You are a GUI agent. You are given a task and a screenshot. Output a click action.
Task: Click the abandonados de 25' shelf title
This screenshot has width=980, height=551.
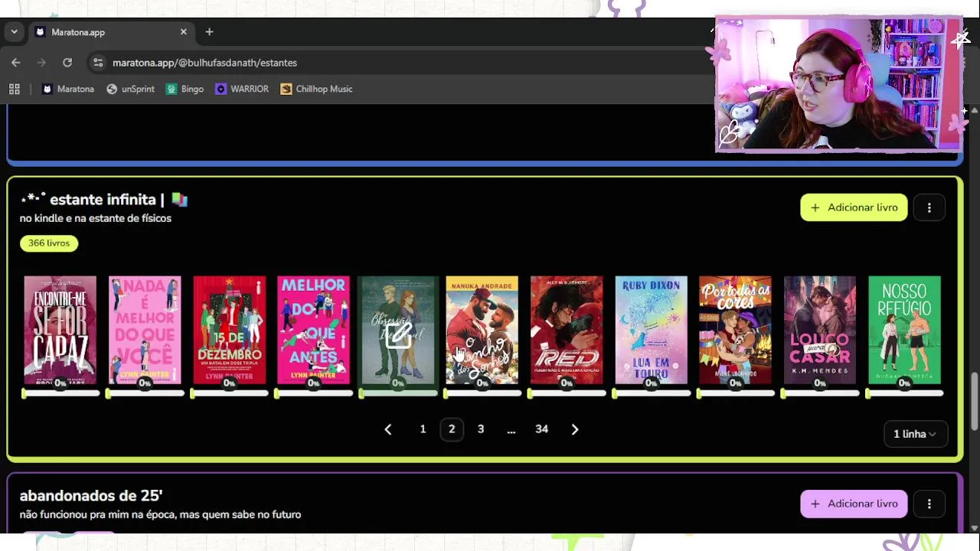pos(91,496)
